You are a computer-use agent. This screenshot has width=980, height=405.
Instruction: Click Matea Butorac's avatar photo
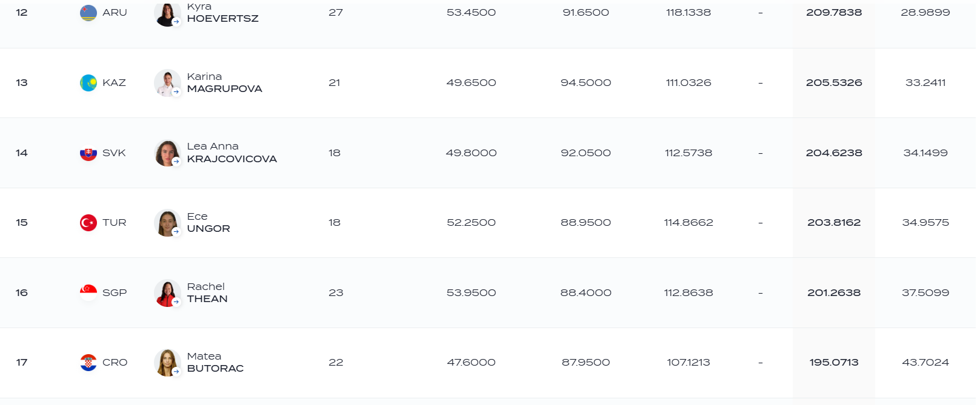[x=167, y=363]
